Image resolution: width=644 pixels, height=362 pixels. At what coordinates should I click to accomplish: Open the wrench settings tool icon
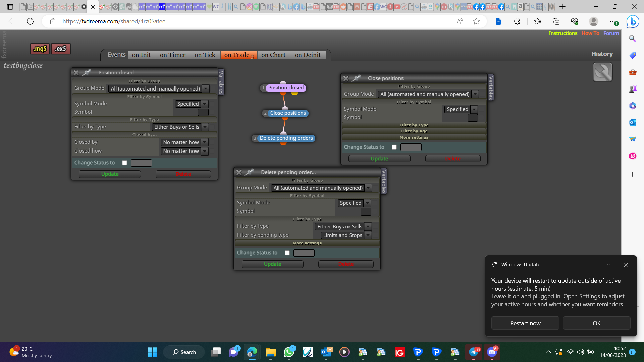point(602,72)
